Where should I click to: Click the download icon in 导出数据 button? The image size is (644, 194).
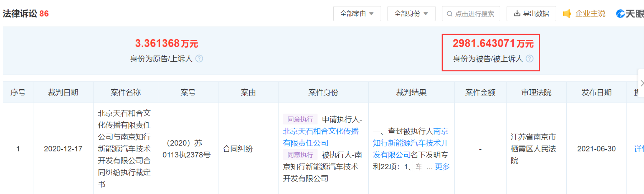(x=517, y=13)
